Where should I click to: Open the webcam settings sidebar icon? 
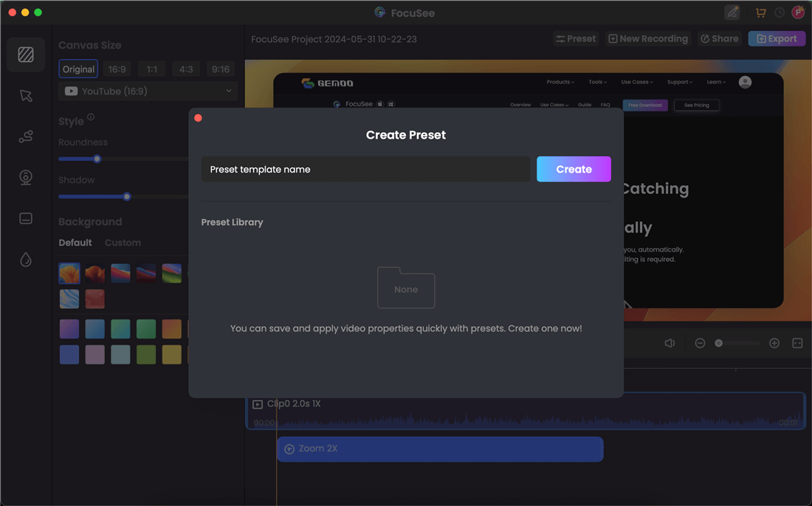pos(26,178)
